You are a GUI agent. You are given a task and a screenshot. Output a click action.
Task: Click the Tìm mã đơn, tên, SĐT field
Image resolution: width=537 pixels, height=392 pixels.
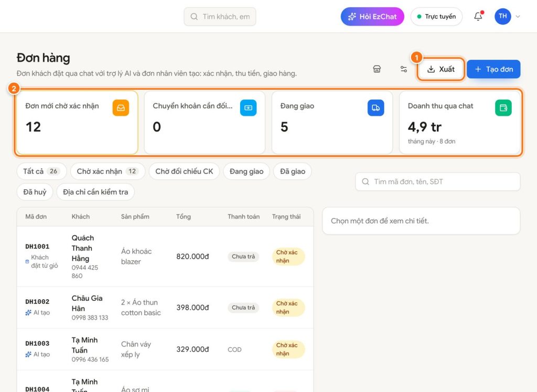coord(438,181)
